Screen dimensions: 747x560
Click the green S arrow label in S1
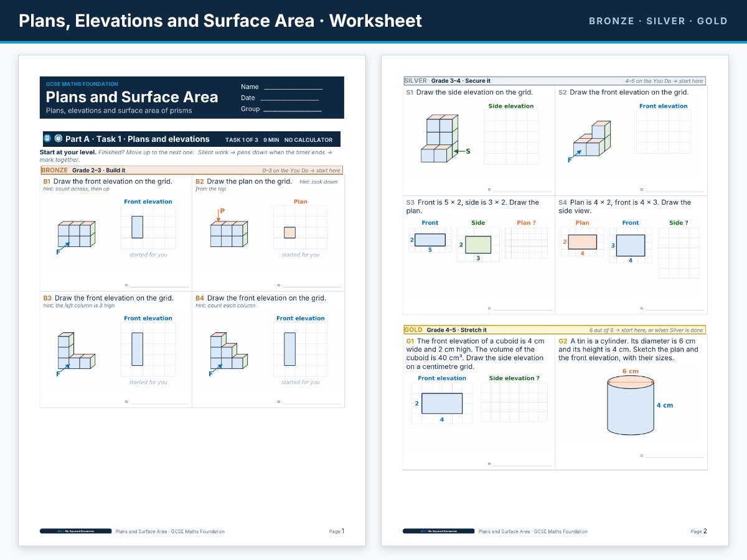click(468, 151)
